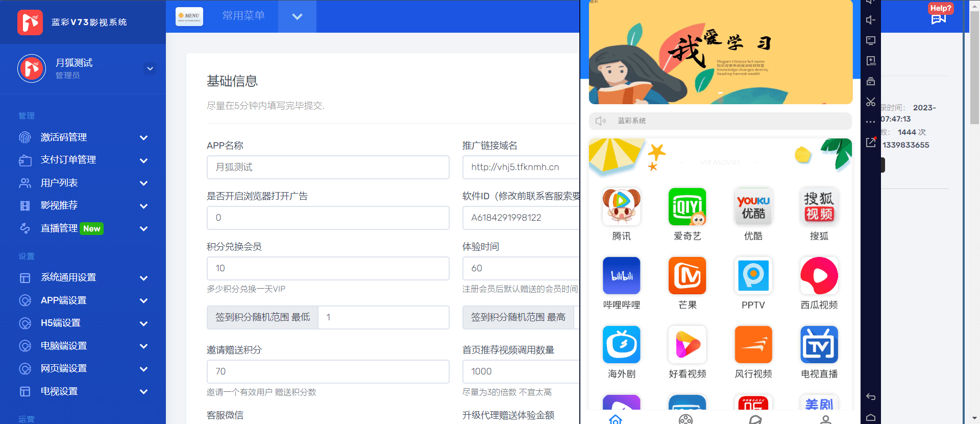Click the 1339833655 number text
Screen dimensions: 980x424
coord(906,145)
